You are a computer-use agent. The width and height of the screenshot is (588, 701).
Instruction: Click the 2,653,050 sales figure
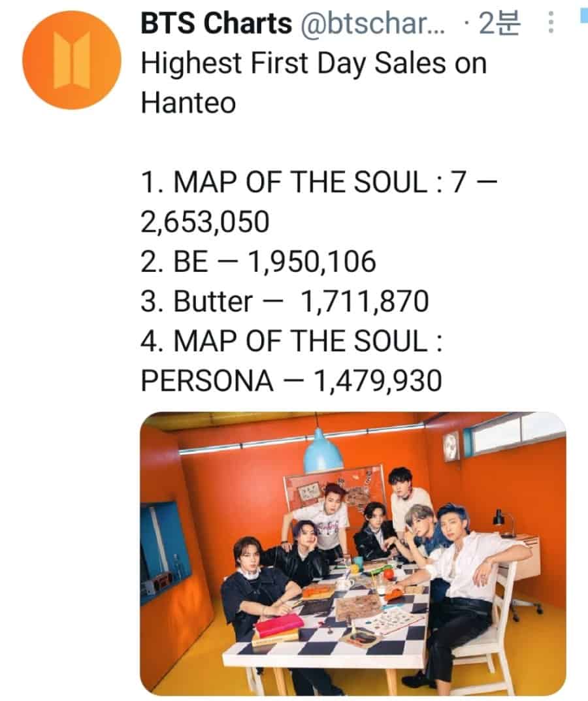(x=204, y=223)
